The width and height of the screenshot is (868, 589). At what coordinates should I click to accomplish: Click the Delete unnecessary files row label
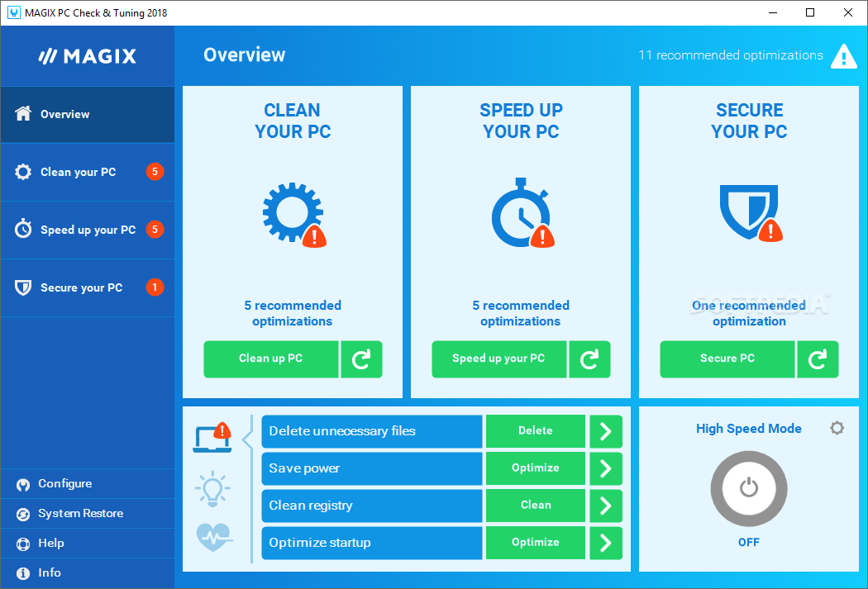point(371,431)
